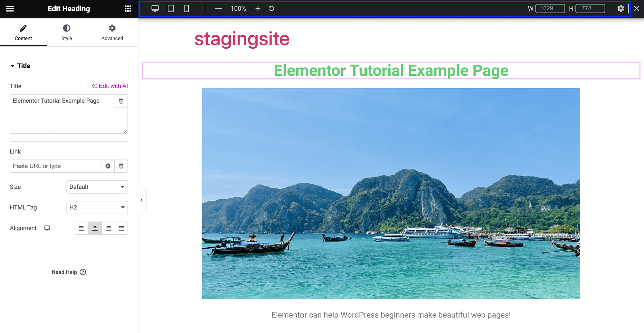The height and width of the screenshot is (333, 644).
Task: Open link options gear icon
Action: [108, 166]
